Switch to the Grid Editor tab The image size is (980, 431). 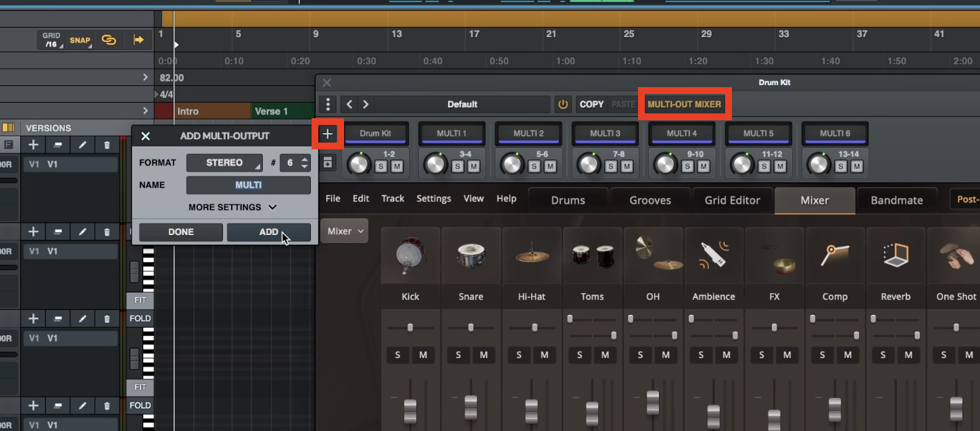click(732, 200)
